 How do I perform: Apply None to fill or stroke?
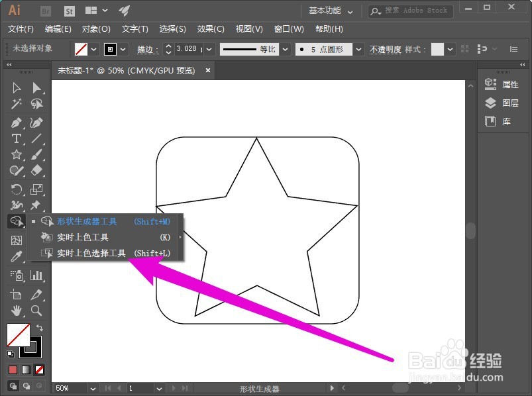(39, 370)
